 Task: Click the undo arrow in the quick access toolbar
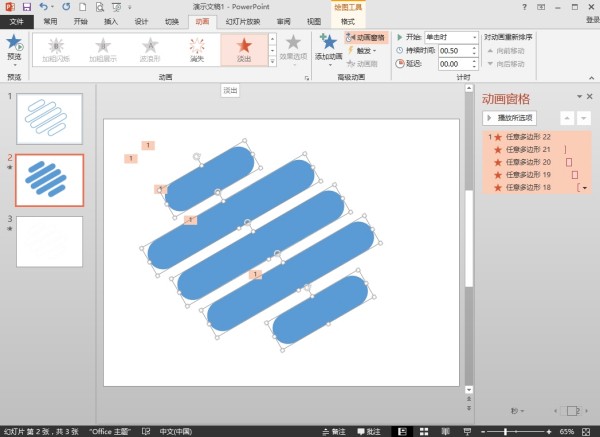click(44, 6)
